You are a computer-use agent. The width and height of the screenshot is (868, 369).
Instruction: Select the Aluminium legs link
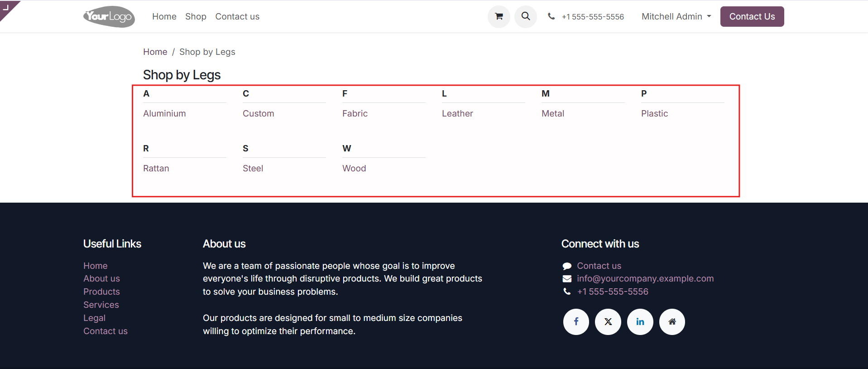164,113
